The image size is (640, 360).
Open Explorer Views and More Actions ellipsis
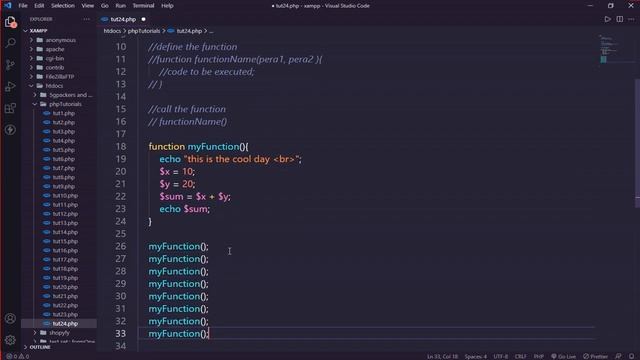click(x=86, y=19)
